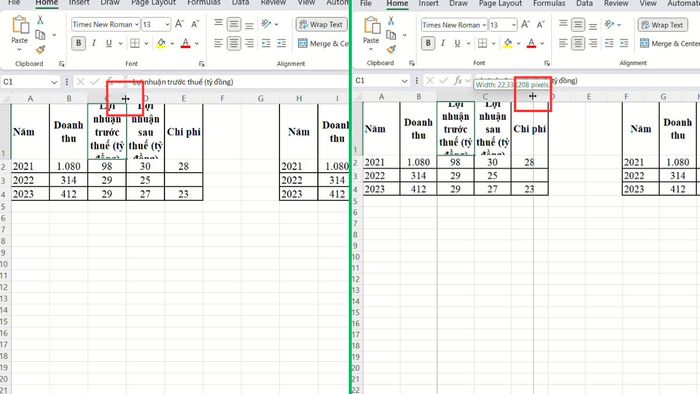Screen dimensions: 700x394
Task: Open Review tab in the right window
Action: (x=616, y=3)
